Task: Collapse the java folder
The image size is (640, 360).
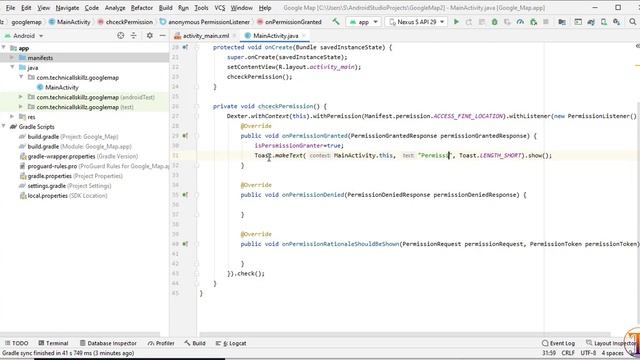Action: (12, 67)
